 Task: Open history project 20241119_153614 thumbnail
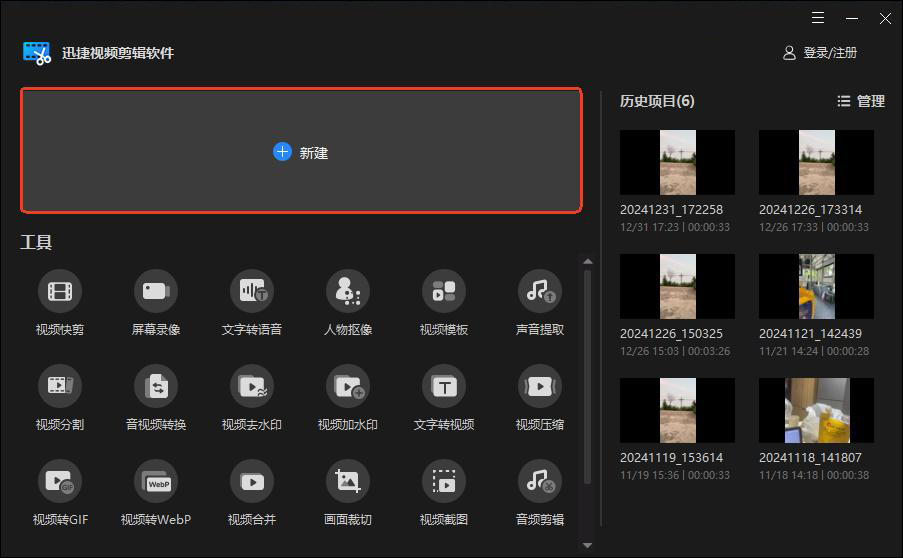coord(677,410)
